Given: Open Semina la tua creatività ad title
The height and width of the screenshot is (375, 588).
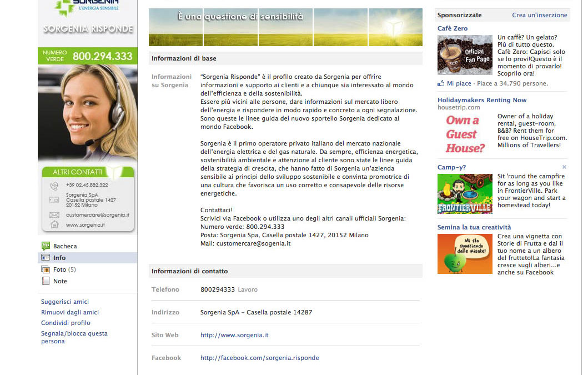Looking at the screenshot, I should (474, 227).
